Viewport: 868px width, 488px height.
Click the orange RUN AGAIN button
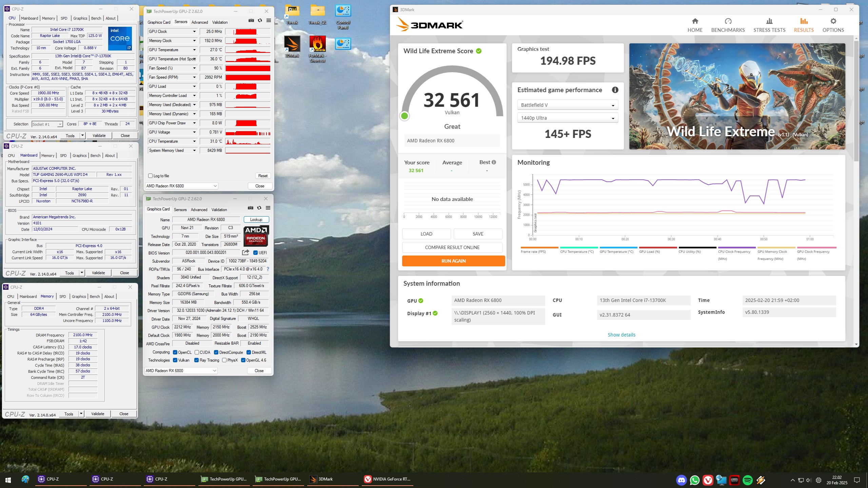pyautogui.click(x=453, y=261)
